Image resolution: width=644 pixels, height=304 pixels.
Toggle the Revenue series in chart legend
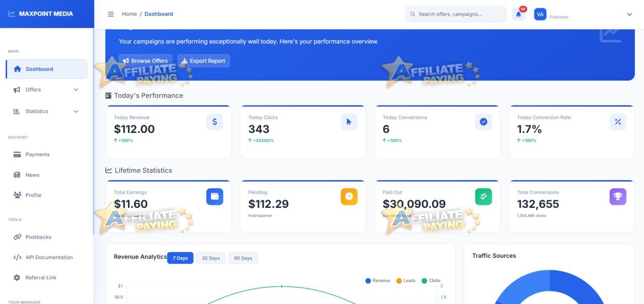coord(378,281)
